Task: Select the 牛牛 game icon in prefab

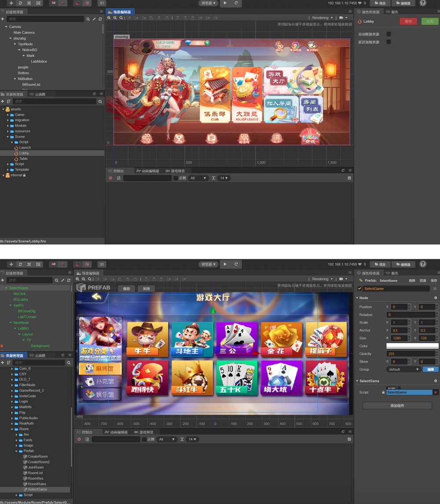Action: (x=147, y=339)
